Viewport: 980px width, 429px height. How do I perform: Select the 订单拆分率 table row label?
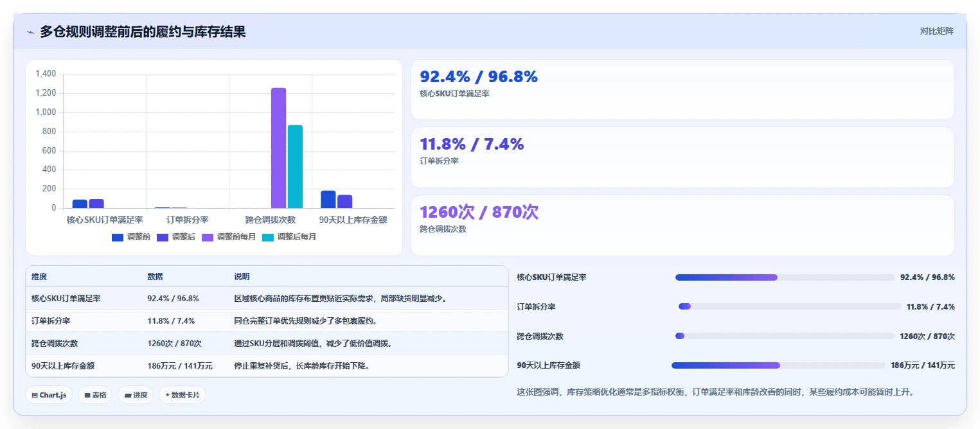pos(51,321)
